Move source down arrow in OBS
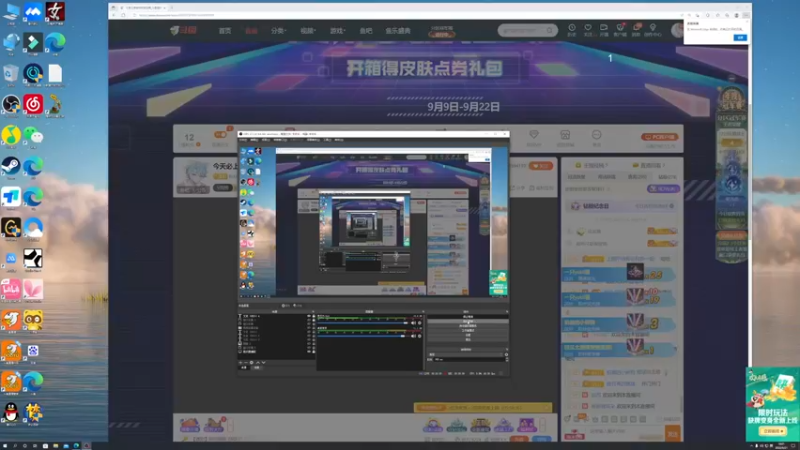This screenshot has height=450, width=800. click(x=263, y=362)
